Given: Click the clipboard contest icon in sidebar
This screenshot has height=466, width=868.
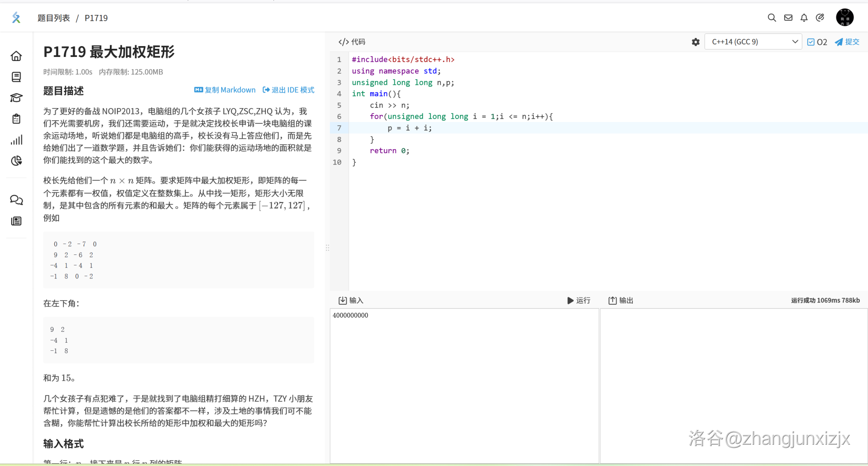Looking at the screenshot, I should click(x=16, y=119).
